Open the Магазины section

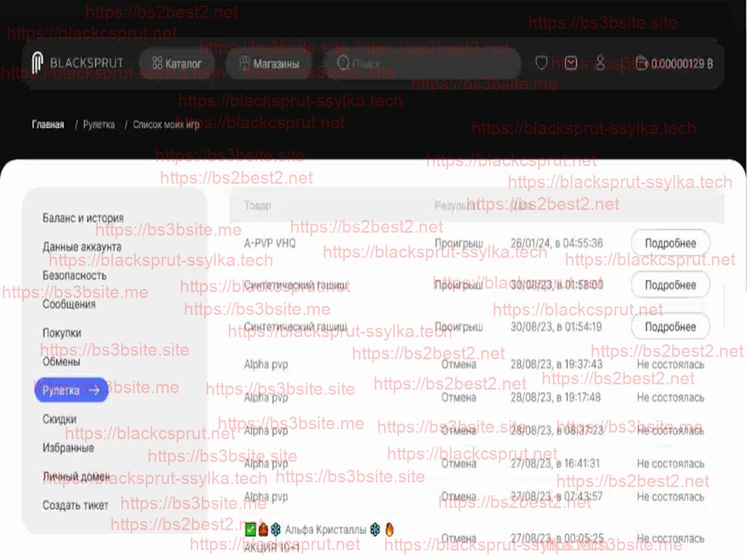[x=270, y=63]
